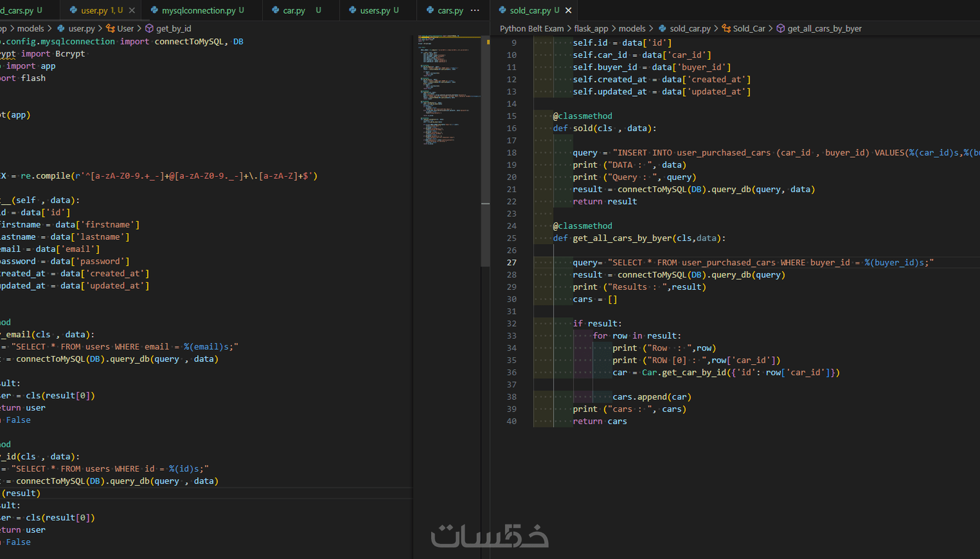Select line number 27 in sold_car.py

click(x=512, y=262)
